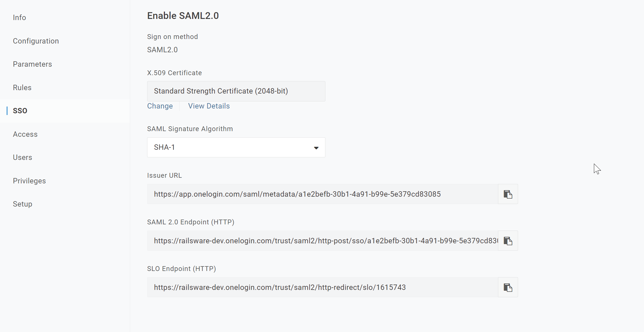Go to the Privileges section
This screenshot has width=644, height=332.
click(x=29, y=181)
